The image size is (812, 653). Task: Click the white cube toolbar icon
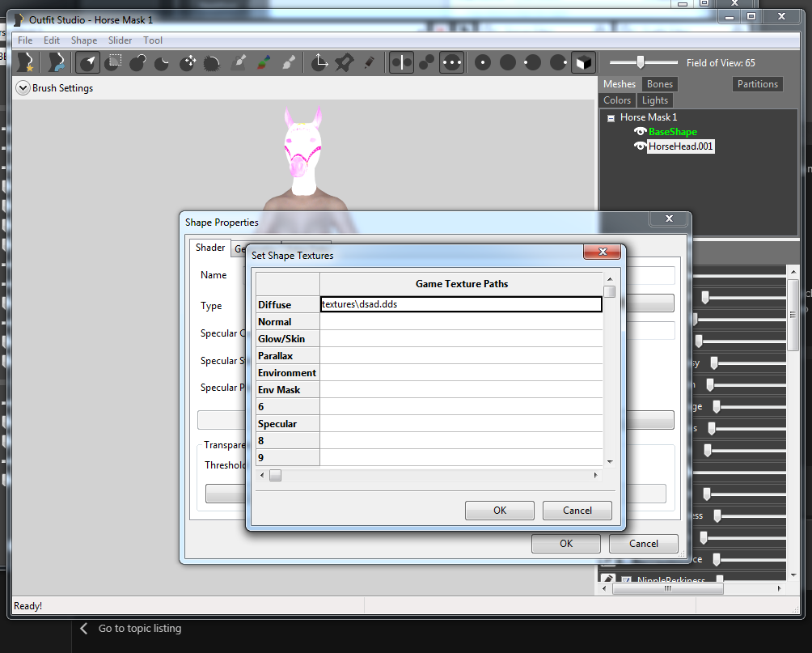pyautogui.click(x=584, y=62)
